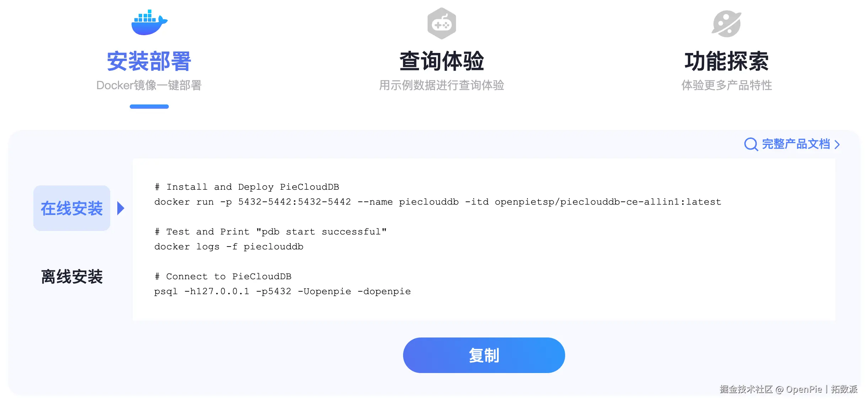Click the planet exploration icon

coord(727,24)
